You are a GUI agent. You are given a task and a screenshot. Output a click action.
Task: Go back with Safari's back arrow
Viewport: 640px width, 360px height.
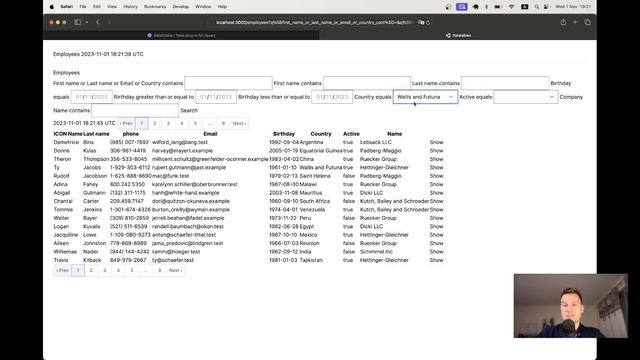point(98,22)
